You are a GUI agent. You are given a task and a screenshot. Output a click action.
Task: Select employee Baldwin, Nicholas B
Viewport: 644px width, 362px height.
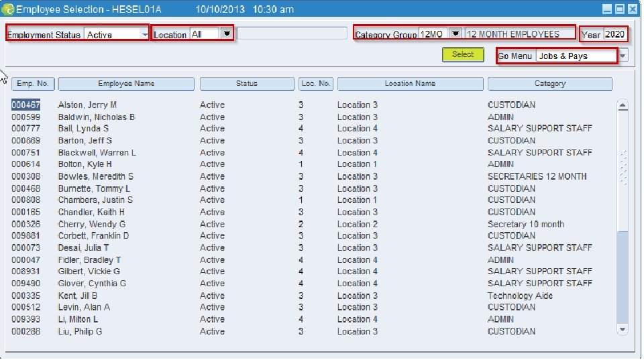(97, 117)
